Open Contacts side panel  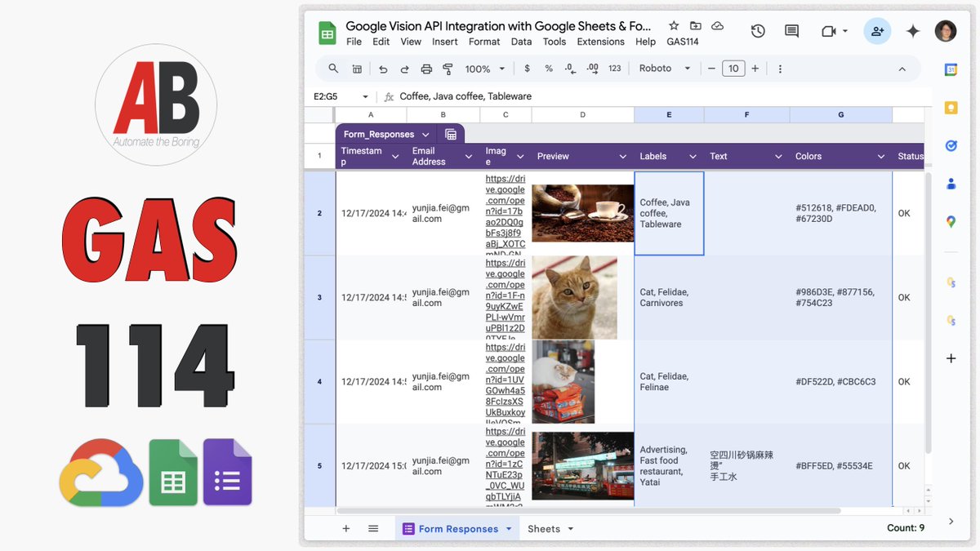951,184
